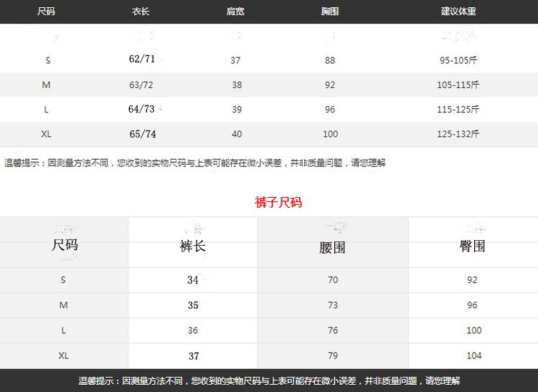538x392 pixels.
Task: Select the 建议体重 column header
Action: (458, 11)
